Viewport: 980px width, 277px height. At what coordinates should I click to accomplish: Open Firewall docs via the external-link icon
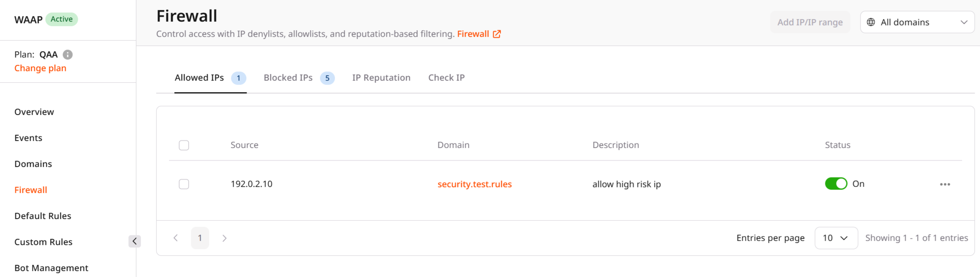496,34
